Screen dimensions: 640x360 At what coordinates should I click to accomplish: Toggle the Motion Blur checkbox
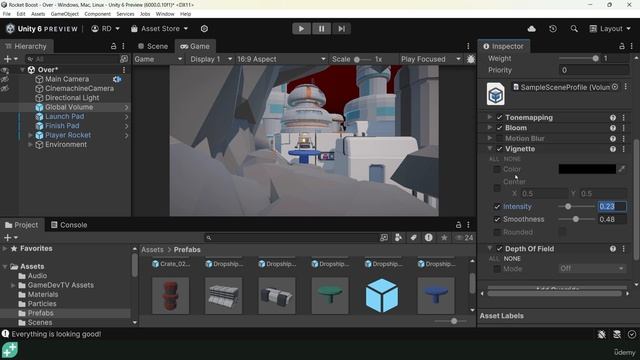click(499, 139)
